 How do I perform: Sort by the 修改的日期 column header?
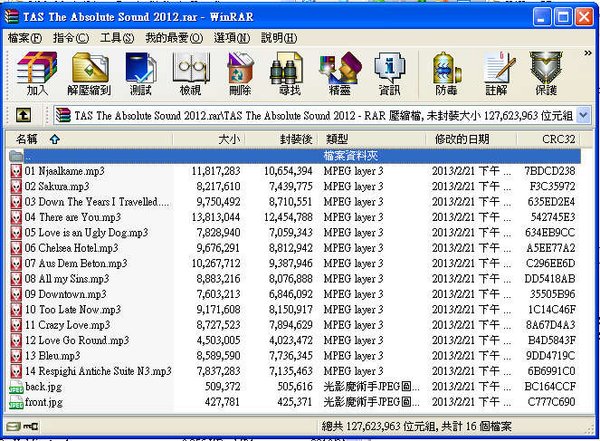(x=471, y=139)
